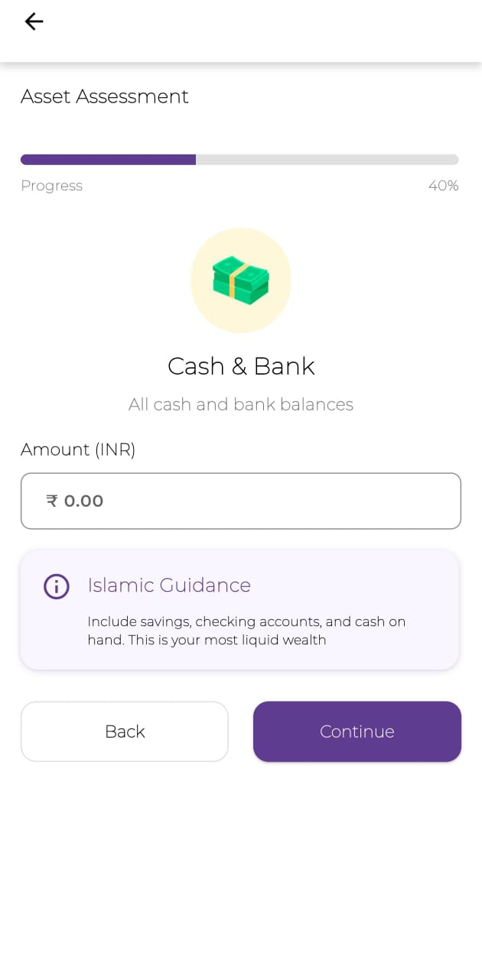Click the Amount (INR) label
Viewport: 482px width, 980px height.
pos(78,449)
